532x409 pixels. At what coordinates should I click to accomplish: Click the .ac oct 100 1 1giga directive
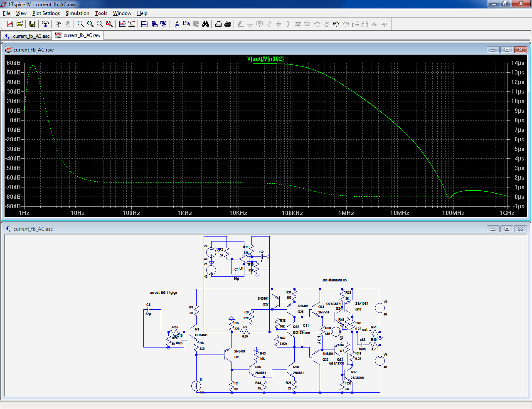(163, 293)
